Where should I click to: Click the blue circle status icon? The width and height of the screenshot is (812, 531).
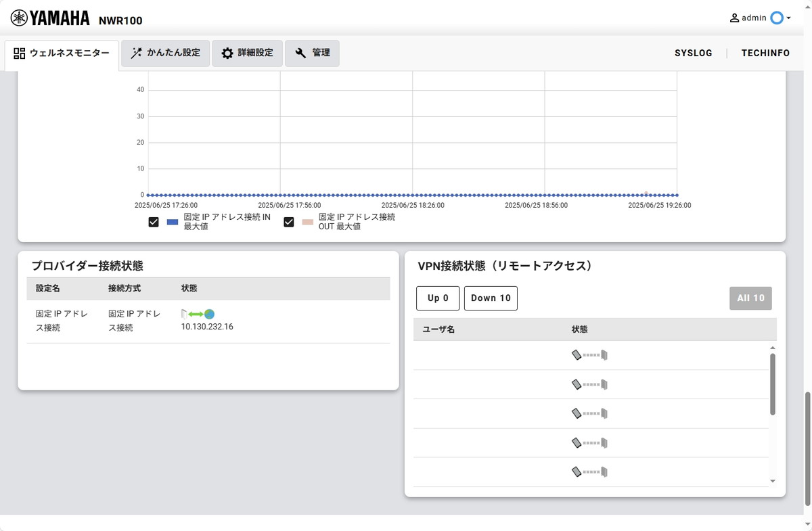777,18
